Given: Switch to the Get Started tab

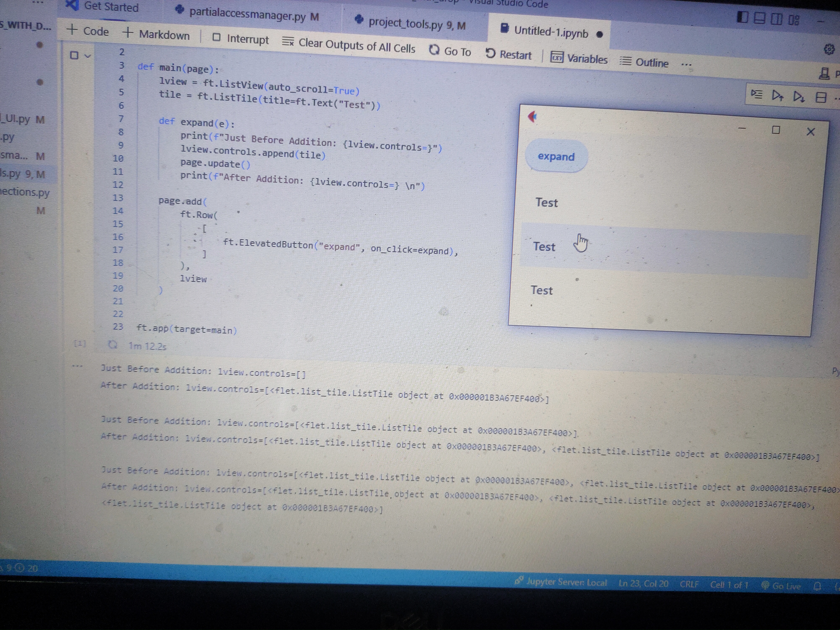Looking at the screenshot, I should pyautogui.click(x=102, y=7).
